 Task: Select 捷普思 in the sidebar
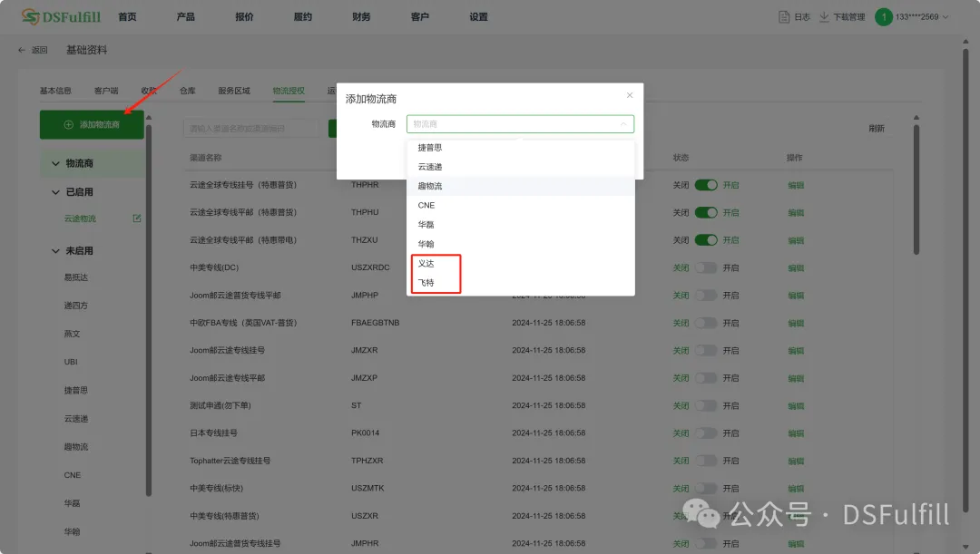pyautogui.click(x=75, y=391)
